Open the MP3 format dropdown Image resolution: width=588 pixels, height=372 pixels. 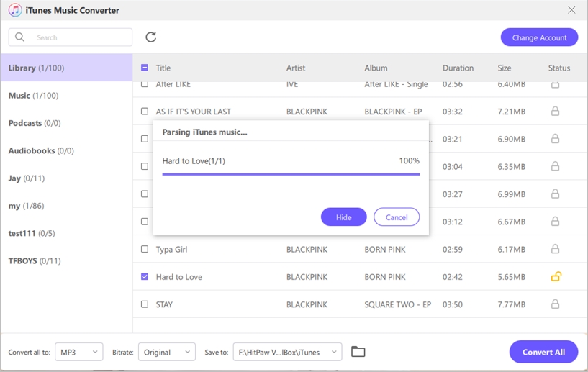(x=78, y=352)
